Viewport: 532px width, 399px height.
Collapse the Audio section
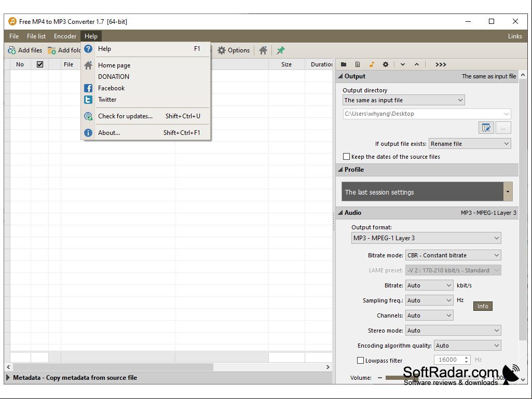(x=340, y=213)
